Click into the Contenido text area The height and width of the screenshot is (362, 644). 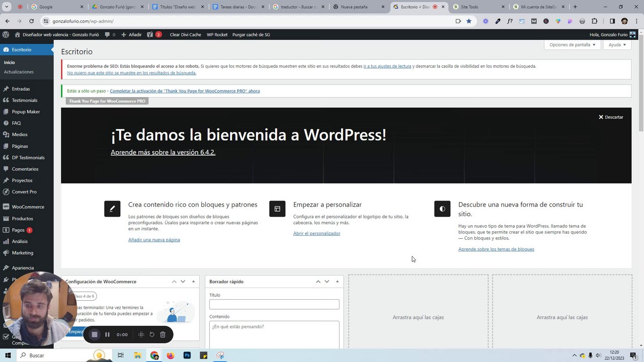274,334
